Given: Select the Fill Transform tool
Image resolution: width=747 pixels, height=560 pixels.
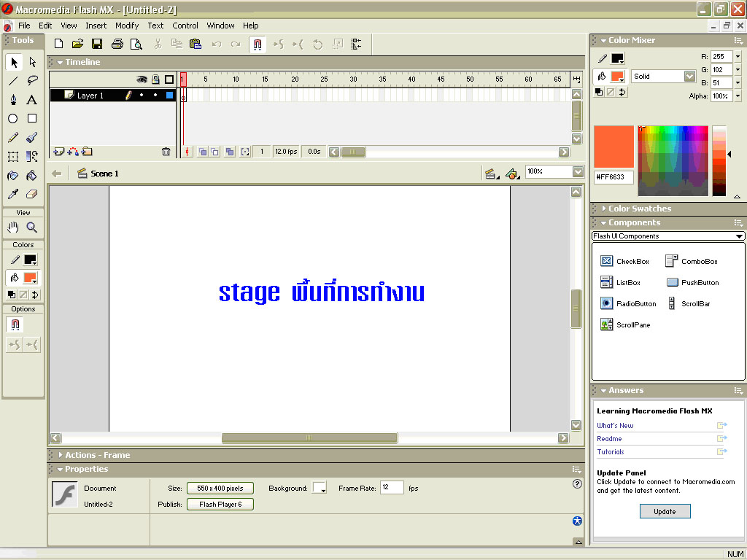Looking at the screenshot, I should point(32,157).
